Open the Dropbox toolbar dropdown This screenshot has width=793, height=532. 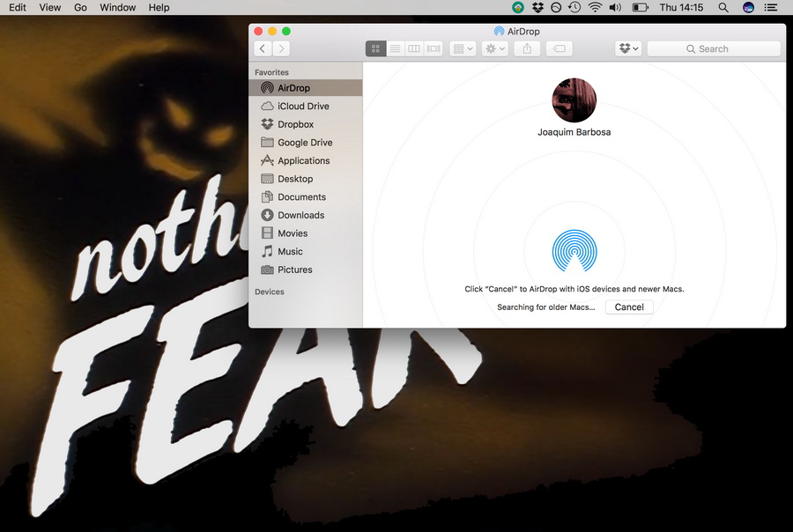click(628, 49)
